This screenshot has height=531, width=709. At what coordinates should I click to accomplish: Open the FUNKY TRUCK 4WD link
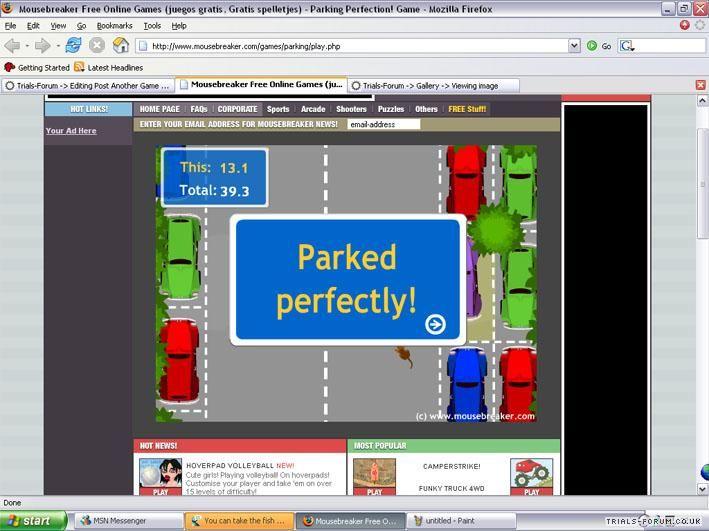click(x=451, y=488)
